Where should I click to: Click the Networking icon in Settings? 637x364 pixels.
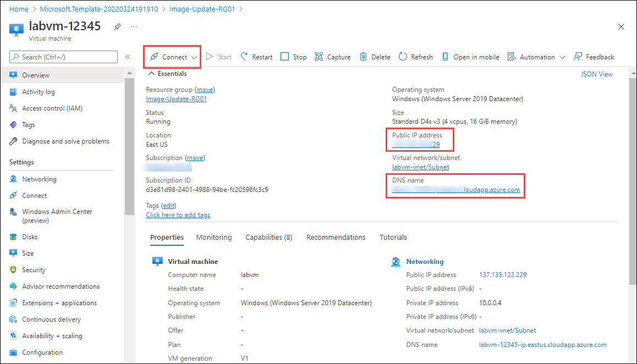tap(13, 179)
